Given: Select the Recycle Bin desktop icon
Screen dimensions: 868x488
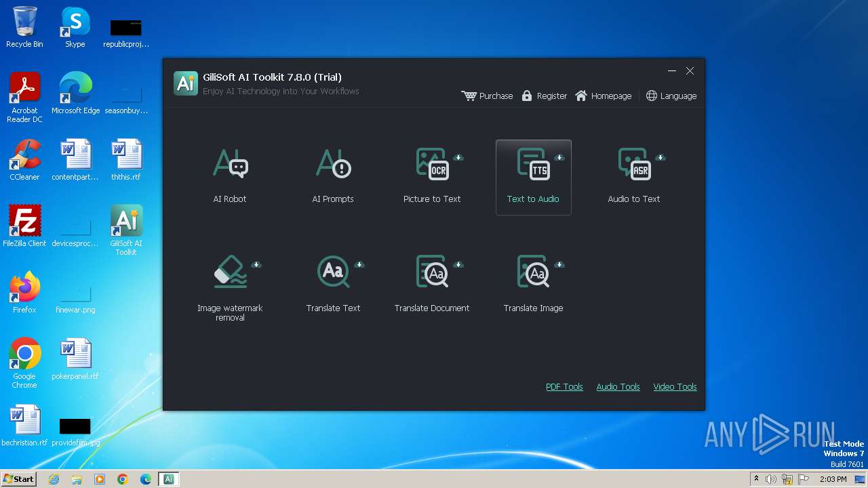Looking at the screenshot, I should pos(24,27).
